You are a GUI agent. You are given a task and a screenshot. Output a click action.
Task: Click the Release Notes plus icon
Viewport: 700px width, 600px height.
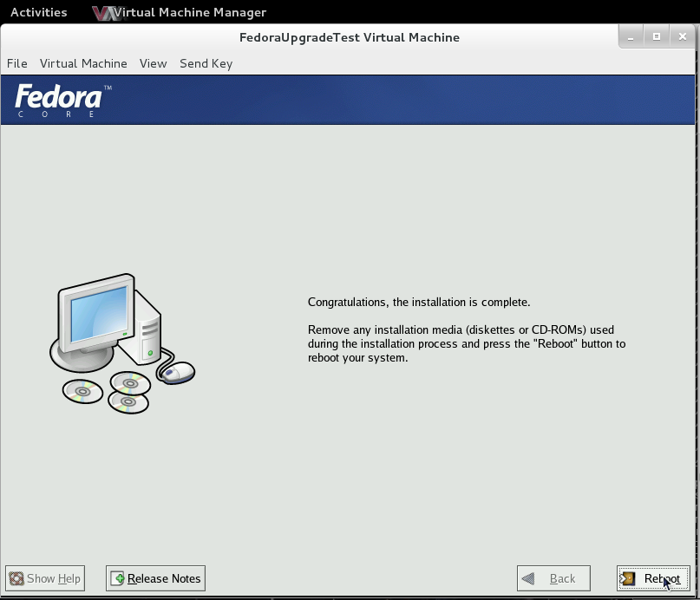[x=118, y=578]
